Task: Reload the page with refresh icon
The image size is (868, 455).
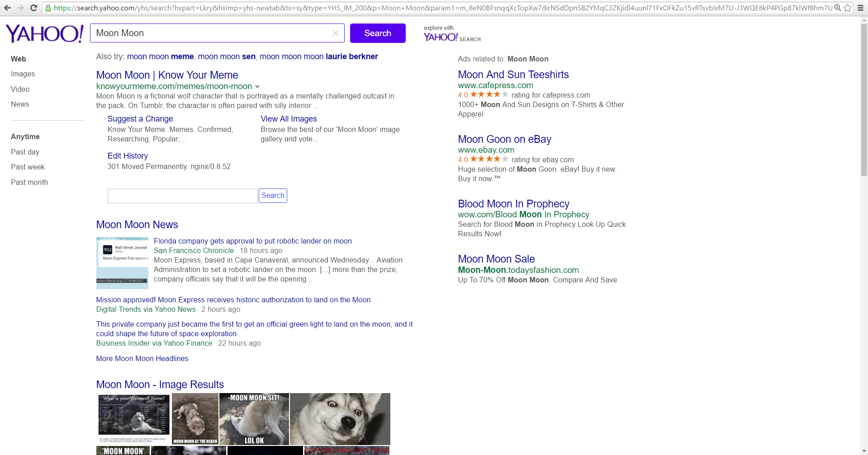Action: point(33,8)
